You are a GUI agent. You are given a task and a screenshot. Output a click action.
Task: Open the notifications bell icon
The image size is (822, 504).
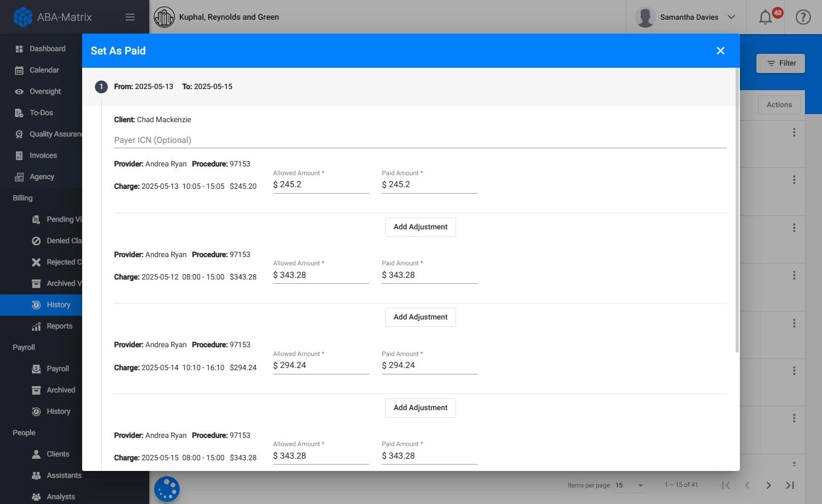(x=765, y=17)
